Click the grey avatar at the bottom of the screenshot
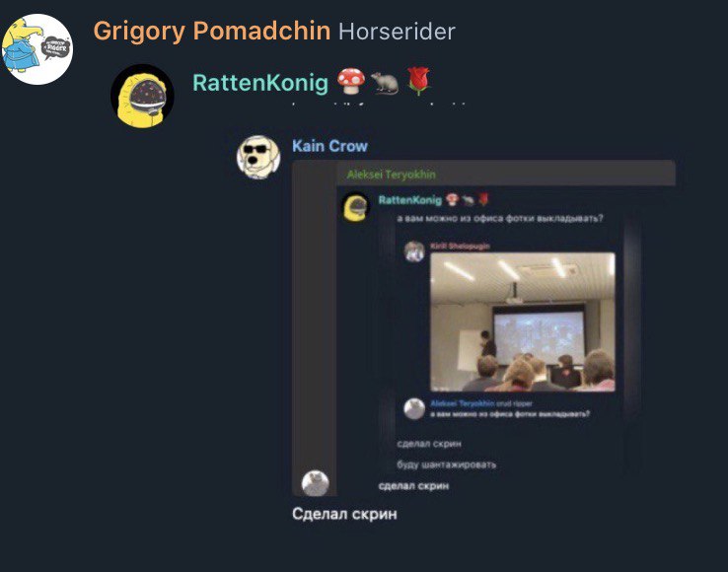 tap(316, 484)
